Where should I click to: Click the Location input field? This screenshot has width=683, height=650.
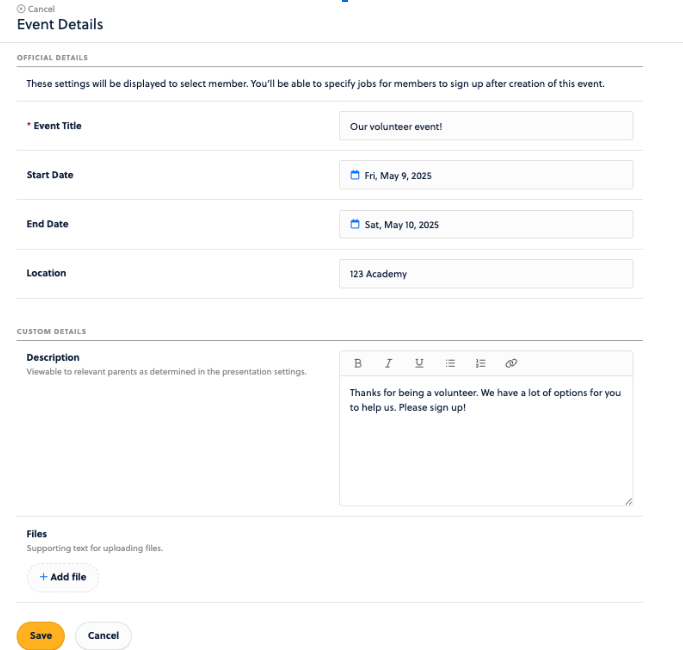(x=486, y=274)
